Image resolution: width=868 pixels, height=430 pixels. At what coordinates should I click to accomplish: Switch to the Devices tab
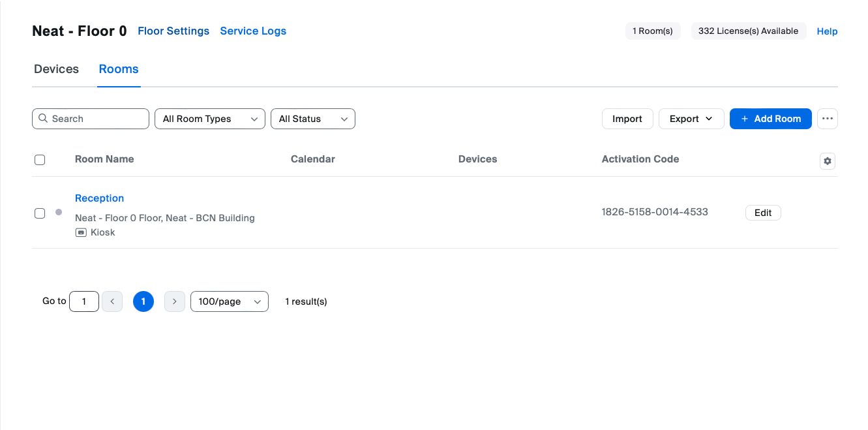(56, 69)
